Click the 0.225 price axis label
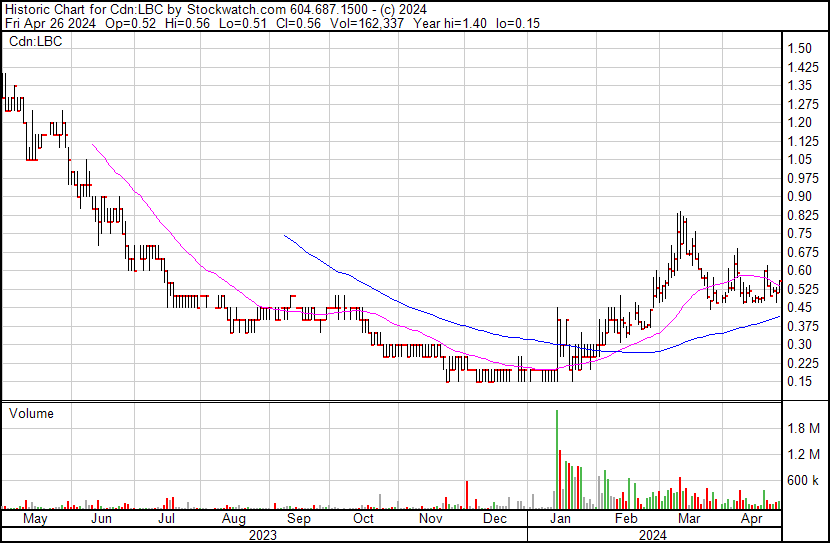 click(803, 364)
